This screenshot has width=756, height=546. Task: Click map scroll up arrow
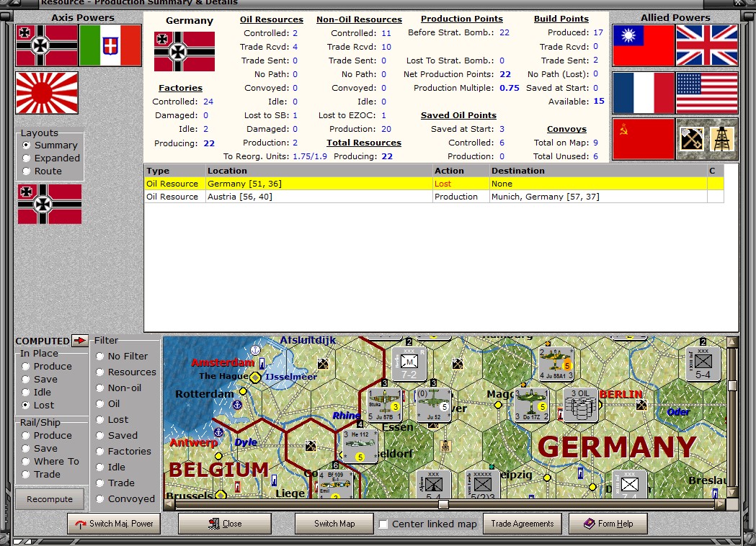coord(732,341)
